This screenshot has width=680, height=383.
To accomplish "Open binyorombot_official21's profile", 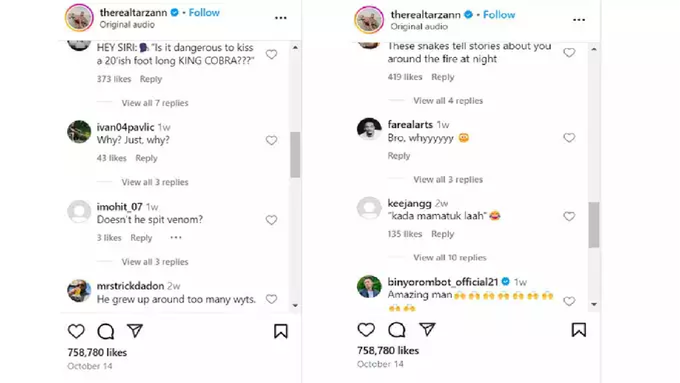I will (x=442, y=282).
